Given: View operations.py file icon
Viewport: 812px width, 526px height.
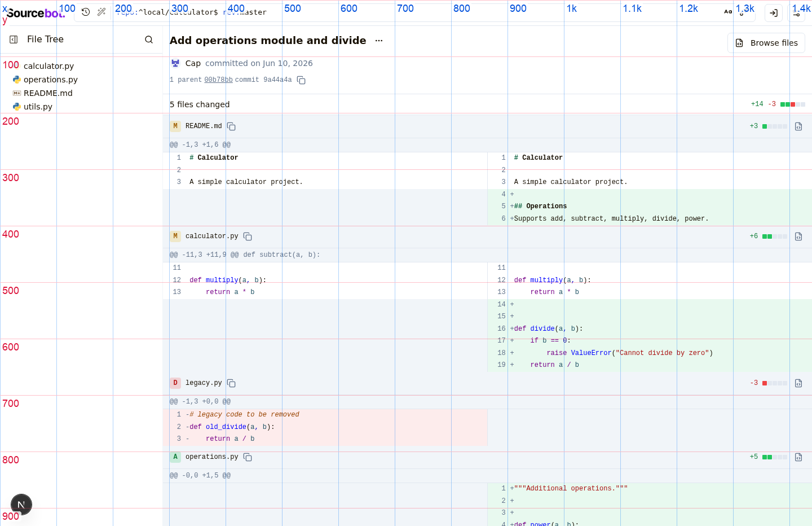Looking at the screenshot, I should tap(798, 457).
